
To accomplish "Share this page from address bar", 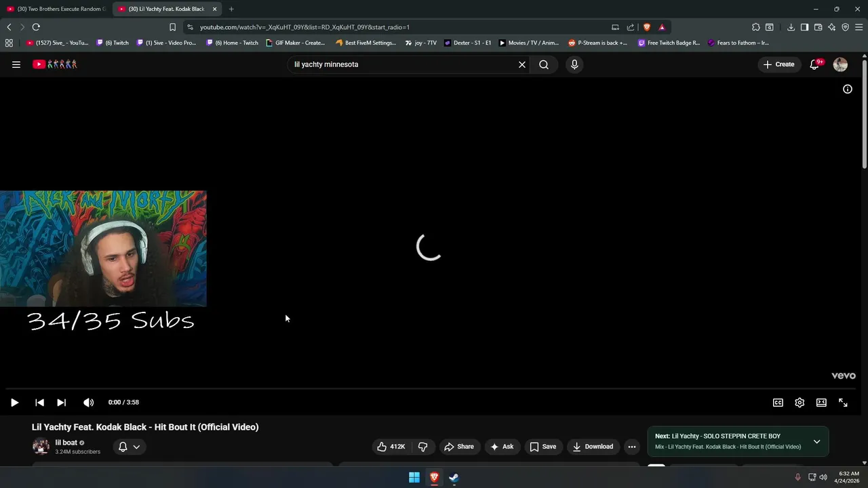I will pos(631,27).
